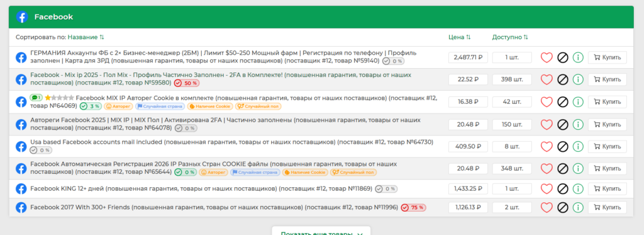
Task: Block the Usa based Facebook accounts listing
Action: click(563, 147)
